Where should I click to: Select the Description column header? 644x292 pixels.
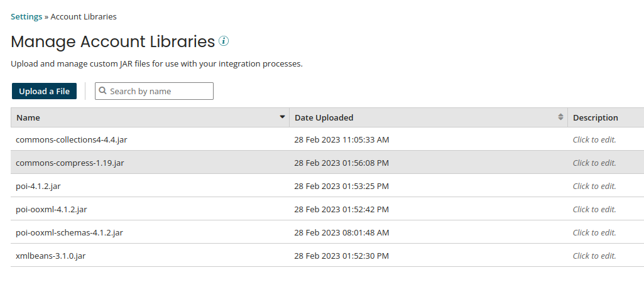595,117
